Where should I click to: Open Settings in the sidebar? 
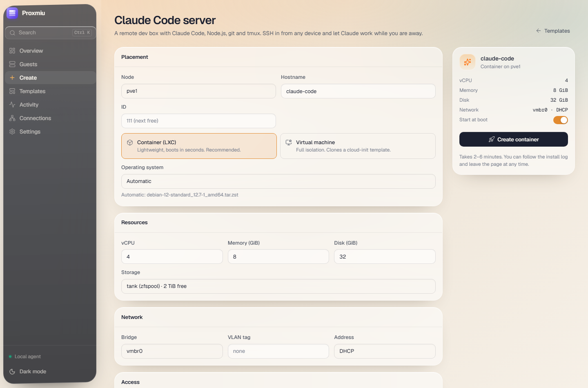(50, 132)
